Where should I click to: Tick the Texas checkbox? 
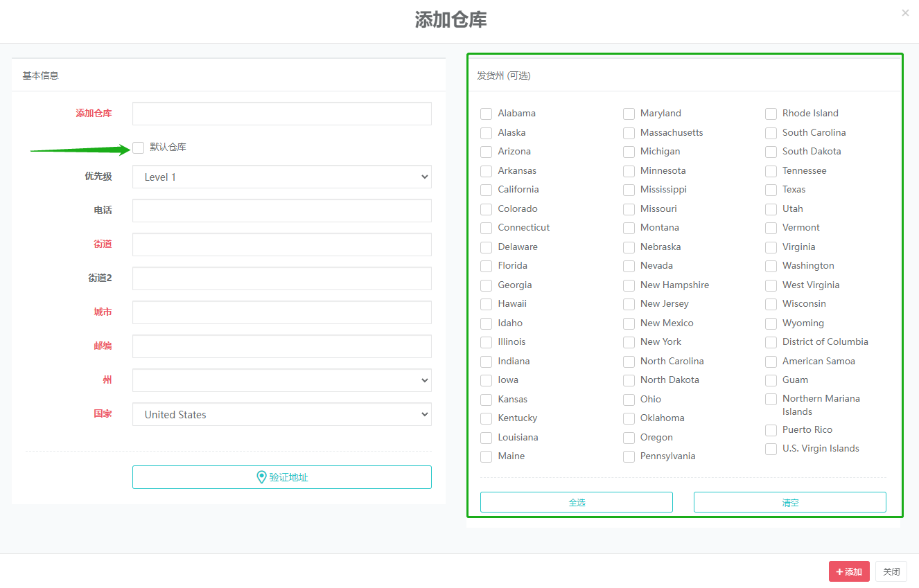coord(771,190)
